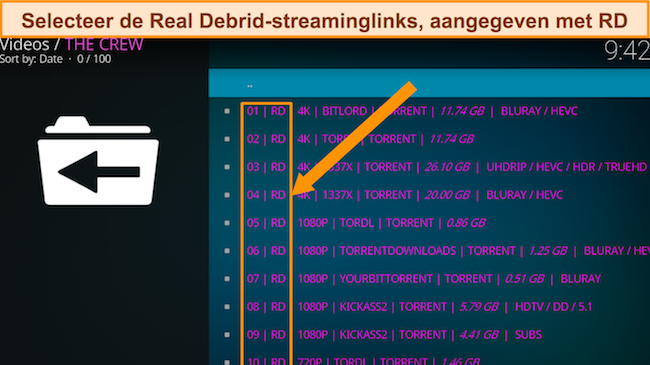
Task: Click the bullet icon beside stream 06
Action: click(227, 251)
